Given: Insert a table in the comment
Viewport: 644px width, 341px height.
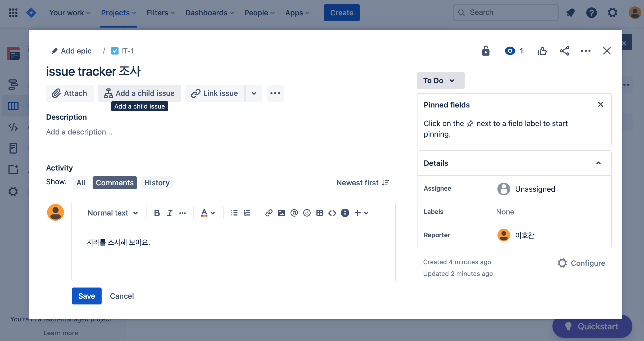Looking at the screenshot, I should click(x=320, y=213).
